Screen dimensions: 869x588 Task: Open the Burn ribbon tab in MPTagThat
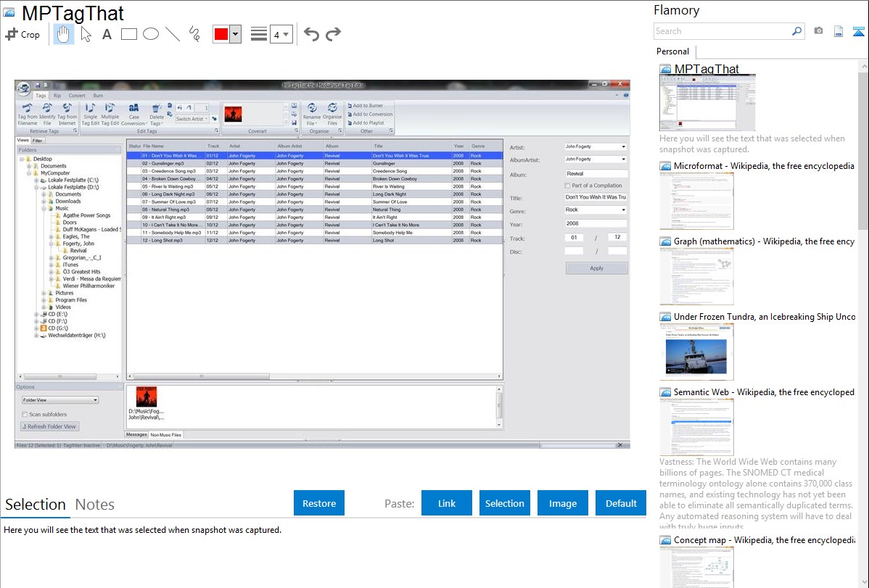click(x=97, y=96)
